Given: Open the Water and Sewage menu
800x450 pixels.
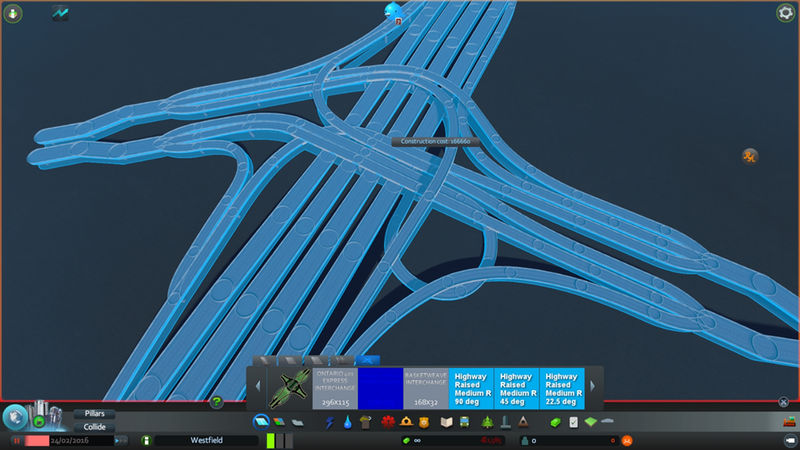Looking at the screenshot, I should [346, 422].
